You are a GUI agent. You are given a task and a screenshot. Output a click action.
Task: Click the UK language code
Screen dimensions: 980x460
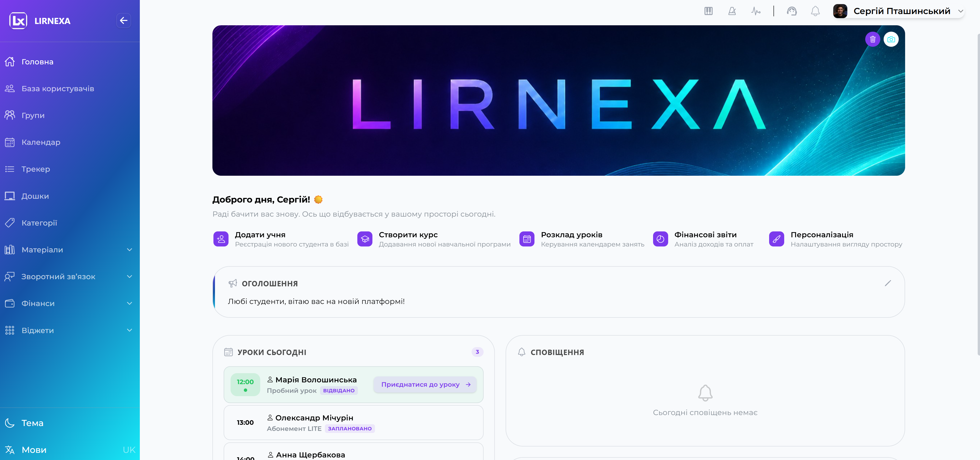pos(129,450)
